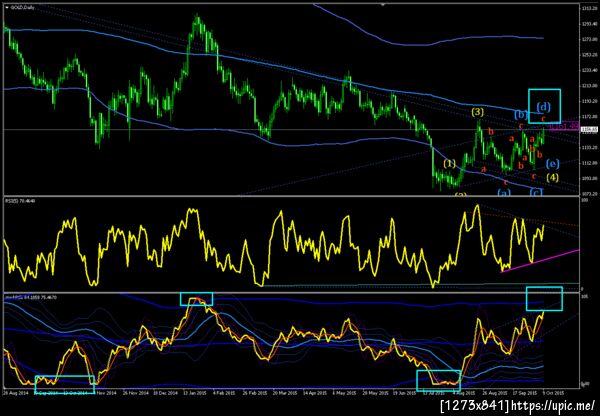Click the 17 Sep 2015 date label
The width and height of the screenshot is (600, 416).
point(526,393)
